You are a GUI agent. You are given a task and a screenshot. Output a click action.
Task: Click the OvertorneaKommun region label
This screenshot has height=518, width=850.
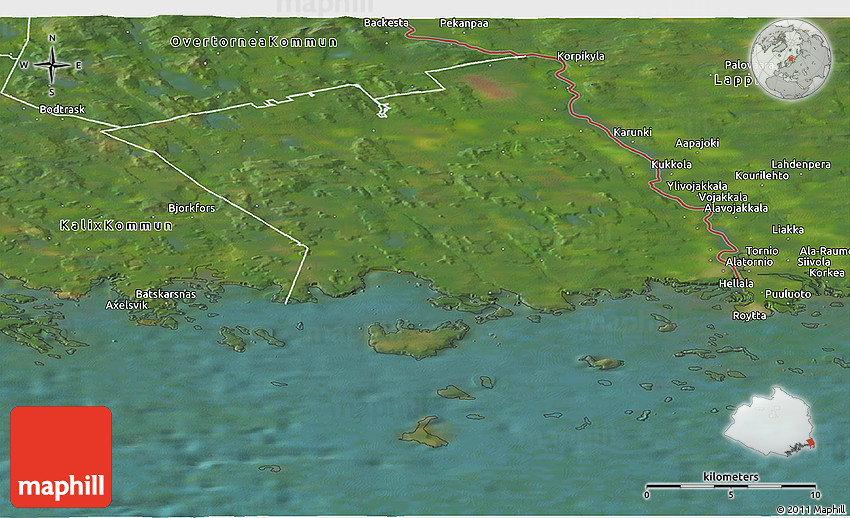[x=254, y=42]
